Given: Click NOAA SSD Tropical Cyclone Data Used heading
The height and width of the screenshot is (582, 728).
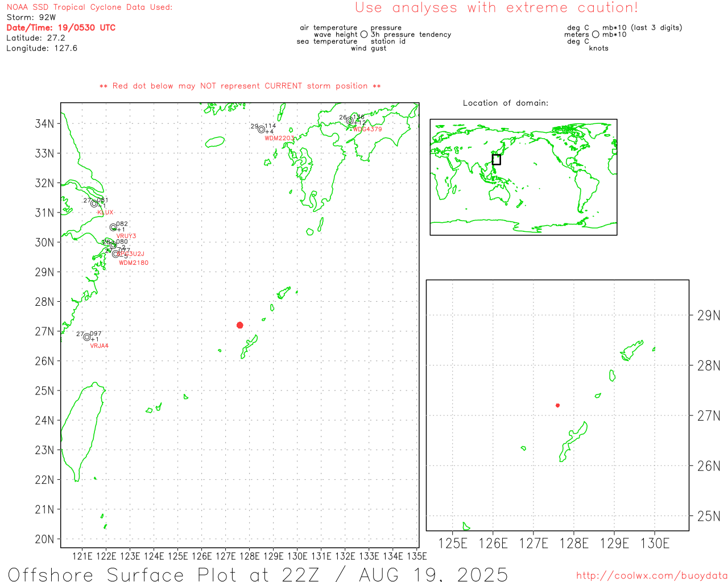Looking at the screenshot, I should tap(89, 7).
